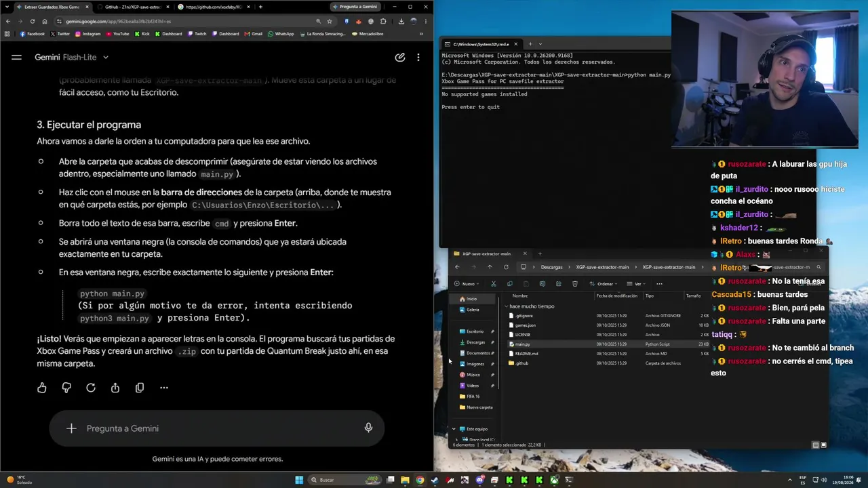
Task: Show more Chrome bookmarks with the overflow chevron
Action: [421, 34]
